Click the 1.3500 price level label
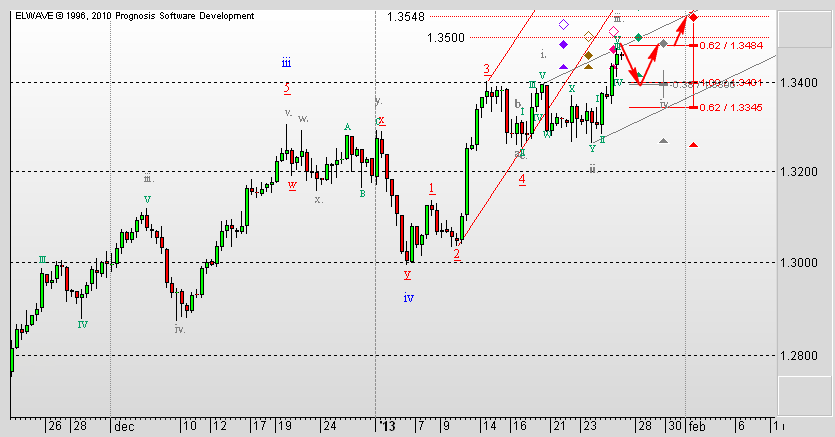 tap(445, 38)
